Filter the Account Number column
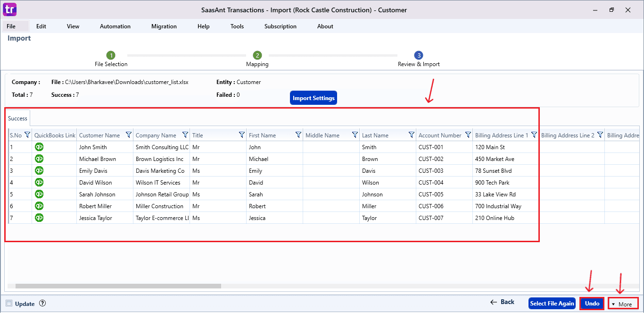The height and width of the screenshot is (313, 644). click(x=468, y=135)
